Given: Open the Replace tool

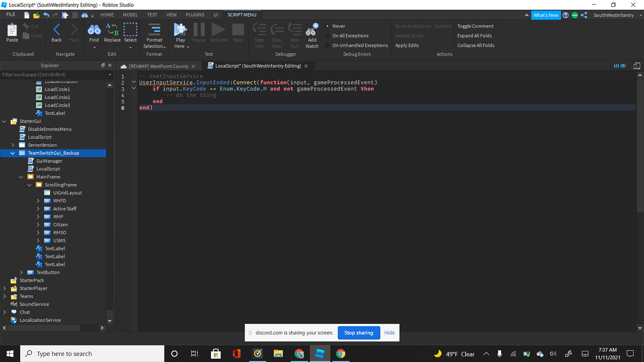Looking at the screenshot, I should pyautogui.click(x=112, y=33).
